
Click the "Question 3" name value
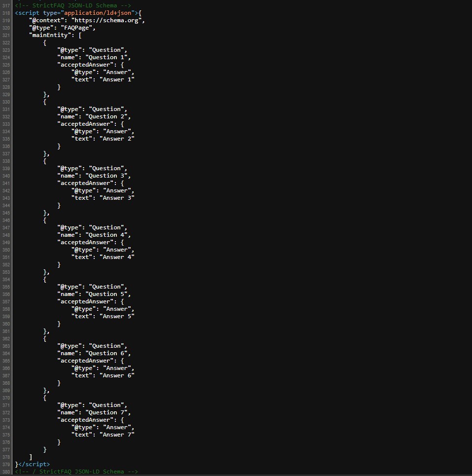pyautogui.click(x=106, y=176)
